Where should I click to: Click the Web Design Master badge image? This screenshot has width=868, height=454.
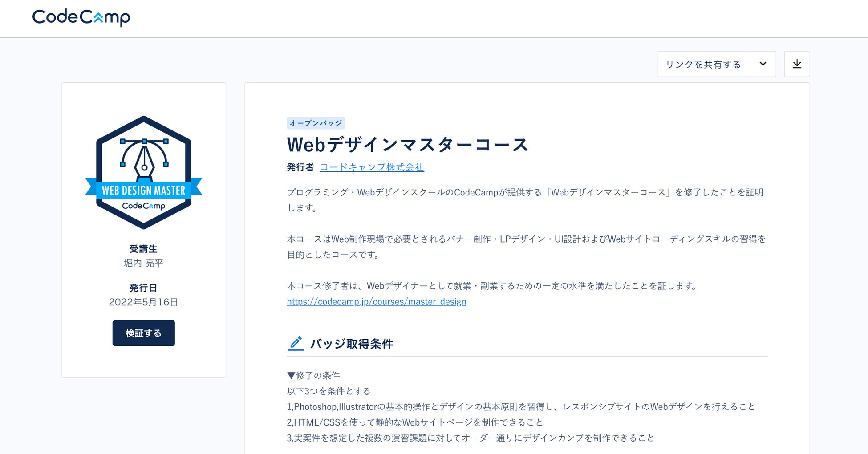click(143, 172)
